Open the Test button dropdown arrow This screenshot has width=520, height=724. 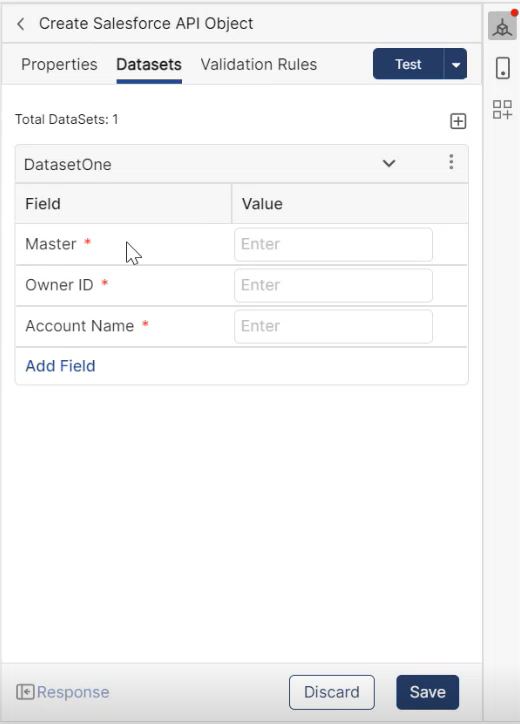coord(455,64)
